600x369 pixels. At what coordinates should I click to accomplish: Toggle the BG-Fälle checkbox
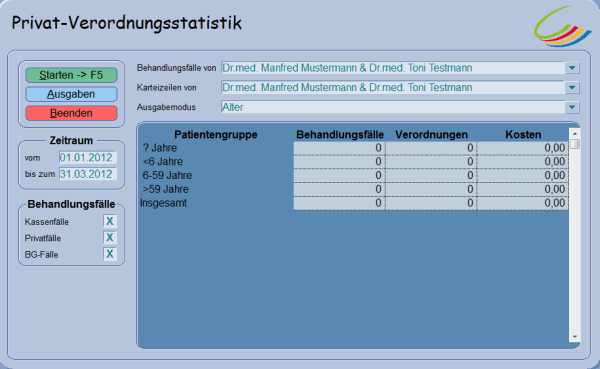click(x=110, y=254)
